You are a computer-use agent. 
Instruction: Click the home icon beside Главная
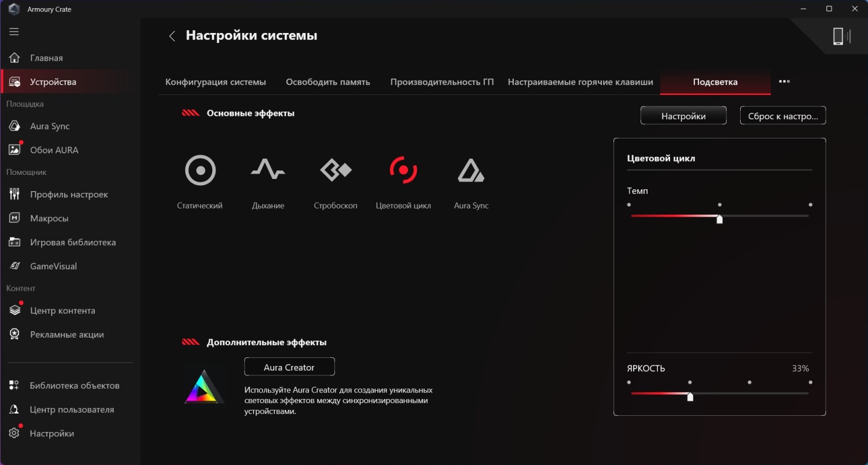pyautogui.click(x=15, y=58)
